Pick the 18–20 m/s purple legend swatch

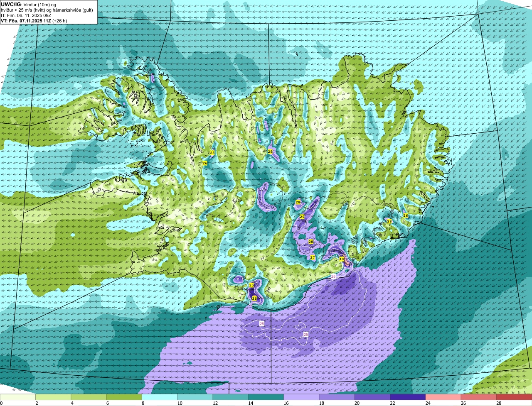point(337,397)
